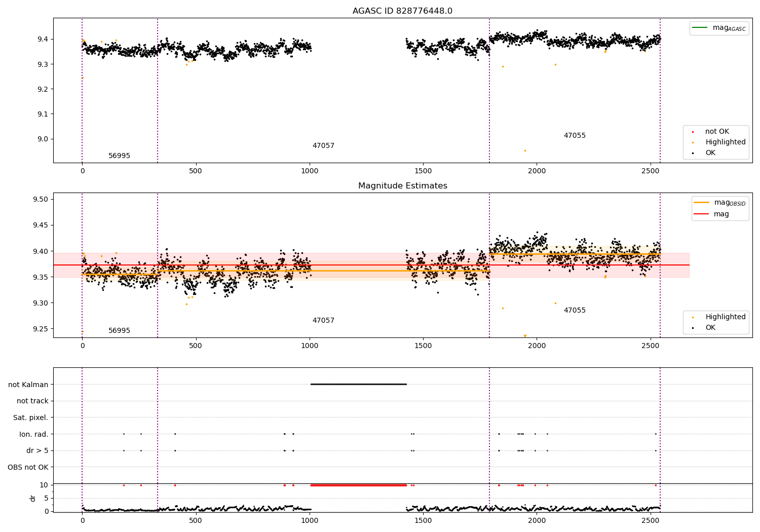
Task: Click the 47057 annotation in the top plot
Action: tap(323, 146)
